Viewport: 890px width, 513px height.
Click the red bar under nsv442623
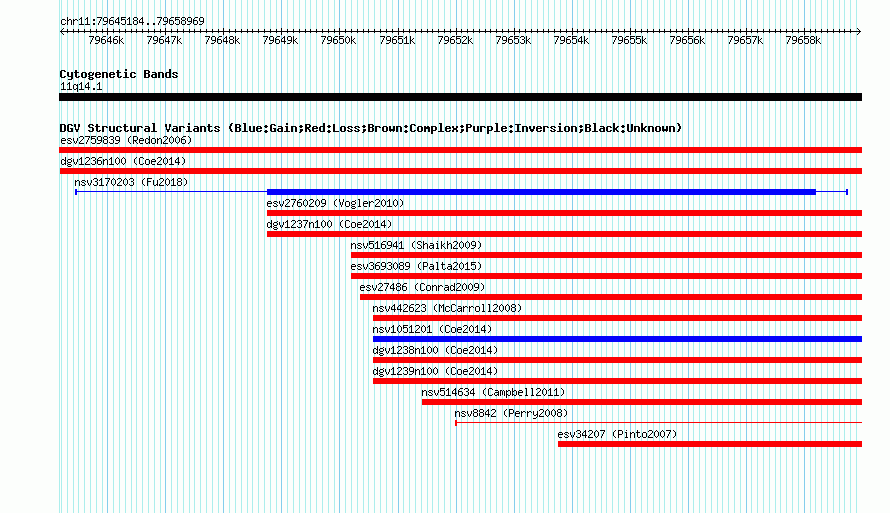tap(618, 318)
